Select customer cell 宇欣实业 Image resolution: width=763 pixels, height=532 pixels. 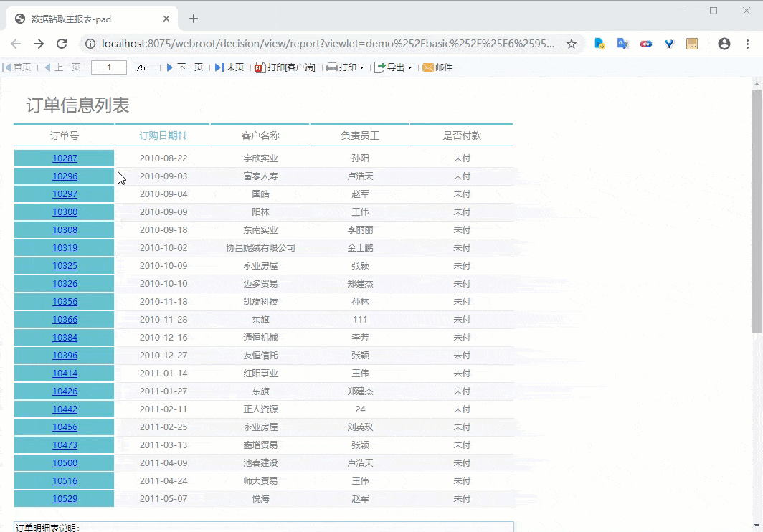tap(260, 158)
